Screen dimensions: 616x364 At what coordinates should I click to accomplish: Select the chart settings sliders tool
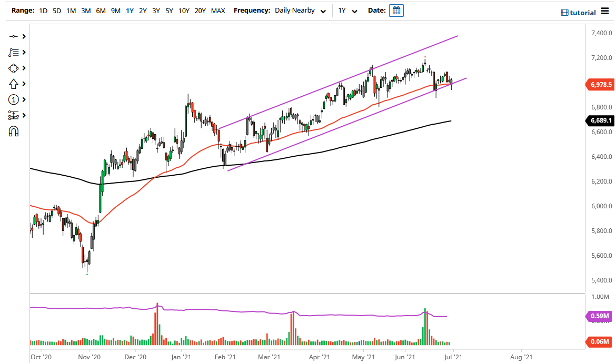[x=13, y=115]
